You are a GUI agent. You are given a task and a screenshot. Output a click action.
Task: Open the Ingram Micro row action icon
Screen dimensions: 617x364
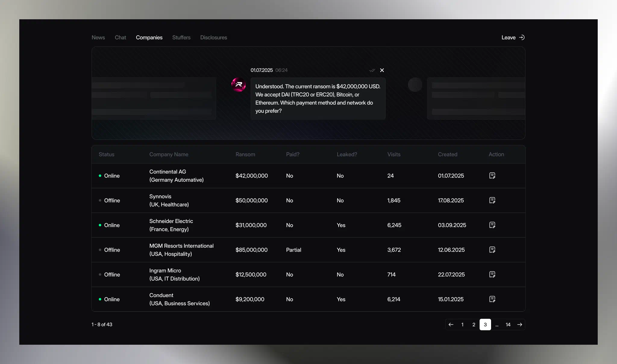(492, 275)
